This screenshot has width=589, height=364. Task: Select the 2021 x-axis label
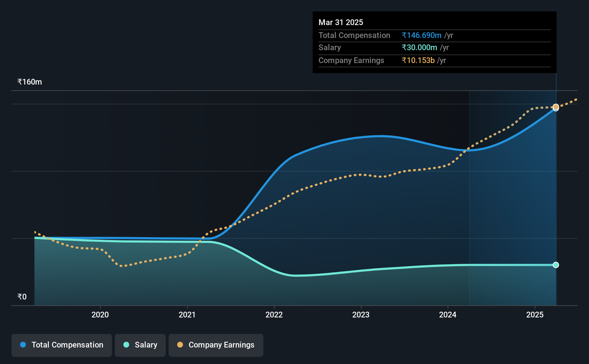pyautogui.click(x=187, y=315)
